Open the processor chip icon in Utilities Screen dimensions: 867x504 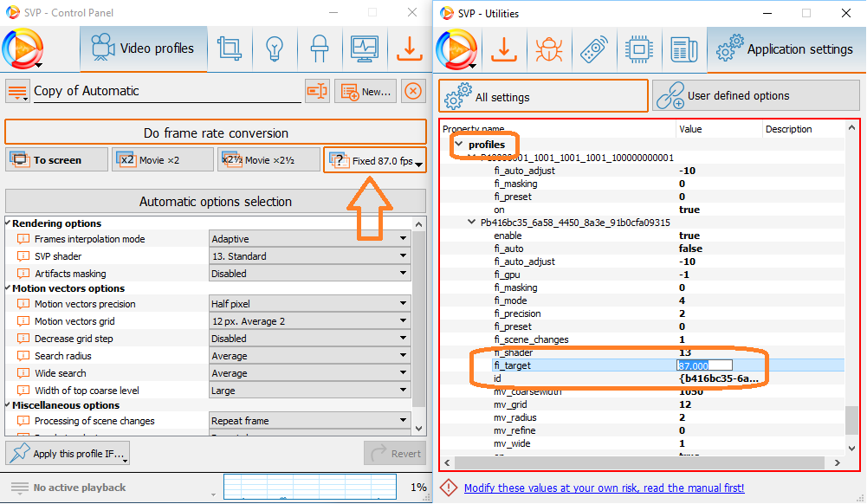tap(639, 49)
